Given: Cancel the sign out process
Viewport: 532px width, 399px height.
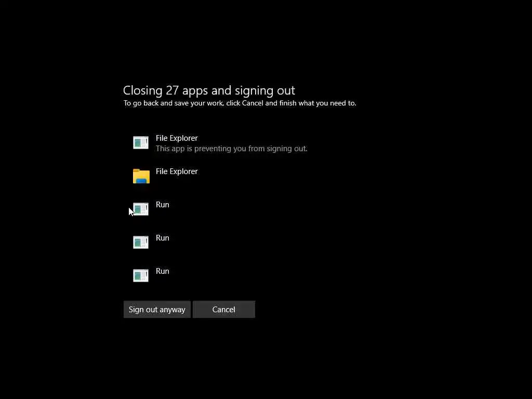Looking at the screenshot, I should 223,310.
